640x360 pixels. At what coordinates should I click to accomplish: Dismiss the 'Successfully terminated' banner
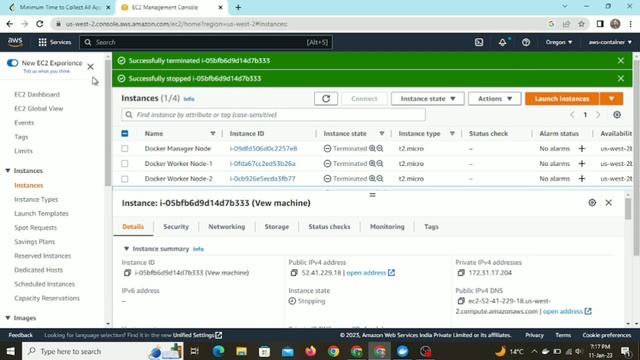(620, 60)
